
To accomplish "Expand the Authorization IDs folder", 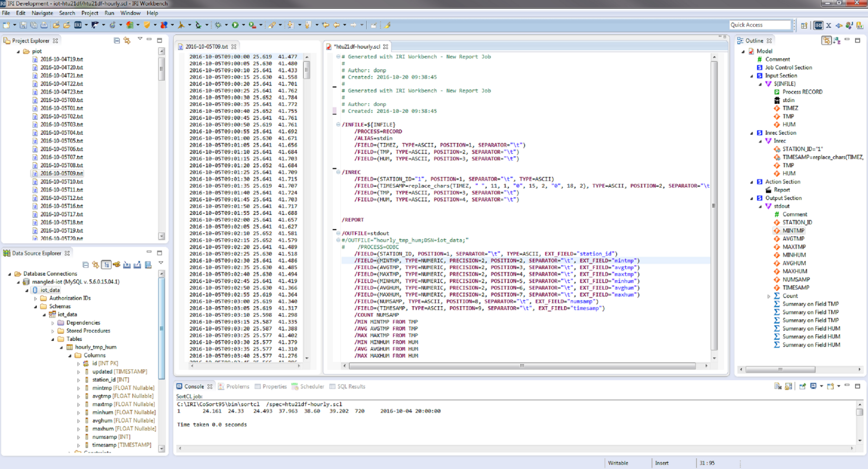I will tap(36, 298).
